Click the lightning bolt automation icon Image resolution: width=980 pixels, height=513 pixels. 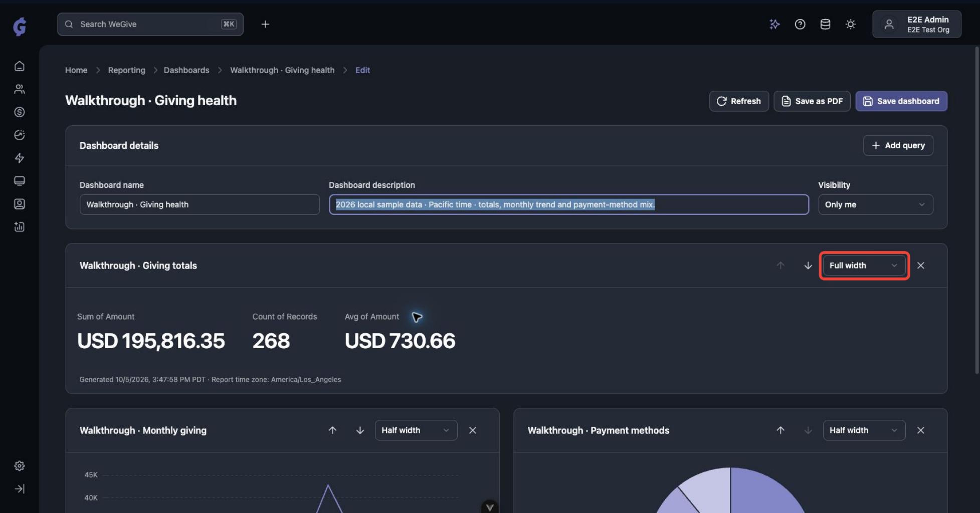pos(20,158)
